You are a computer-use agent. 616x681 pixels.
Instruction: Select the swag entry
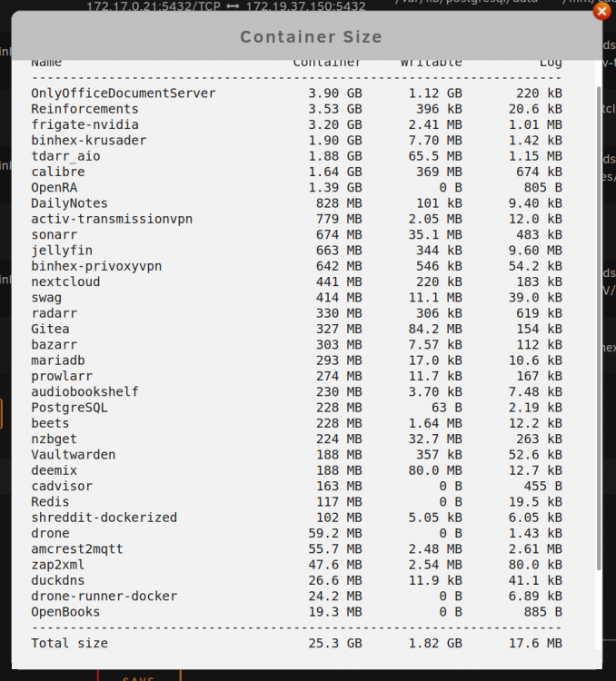click(46, 298)
